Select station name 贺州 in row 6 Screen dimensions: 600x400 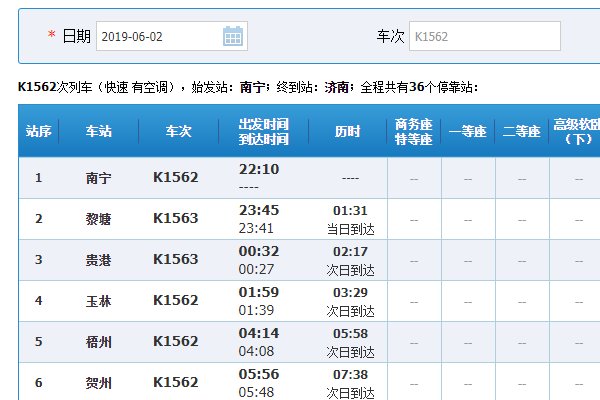pos(99,383)
